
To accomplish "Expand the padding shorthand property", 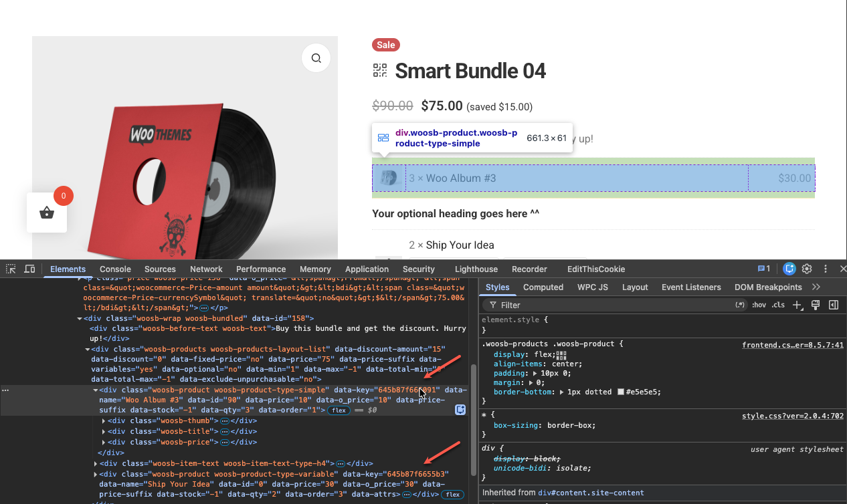I will click(x=535, y=373).
